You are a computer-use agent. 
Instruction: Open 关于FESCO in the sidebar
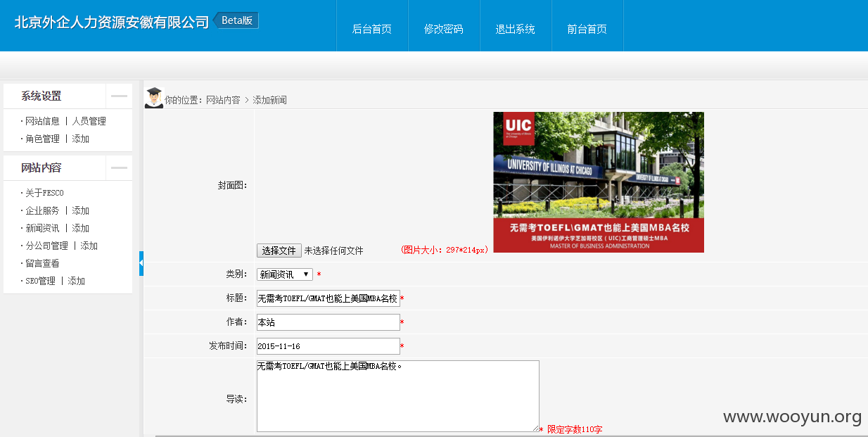[x=44, y=193]
